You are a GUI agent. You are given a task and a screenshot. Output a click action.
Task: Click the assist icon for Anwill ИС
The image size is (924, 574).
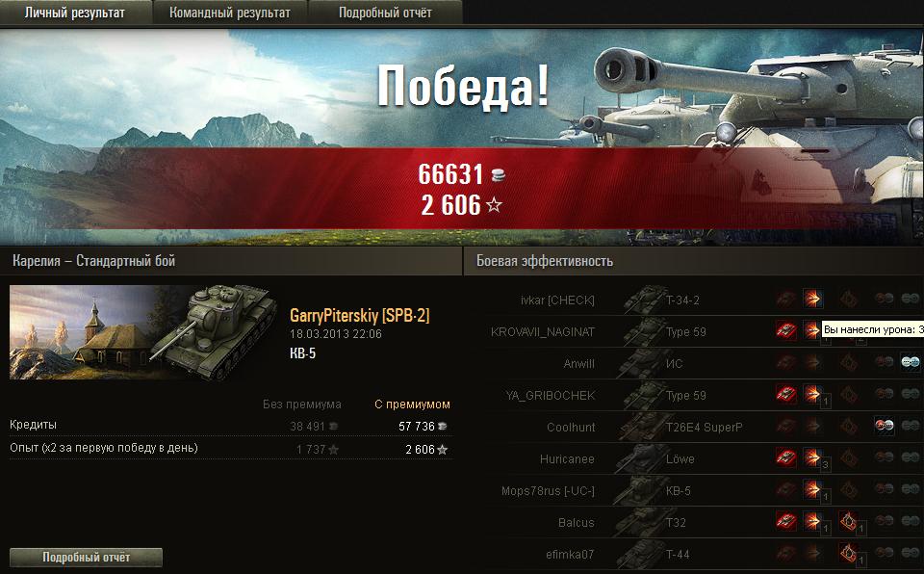911,361
